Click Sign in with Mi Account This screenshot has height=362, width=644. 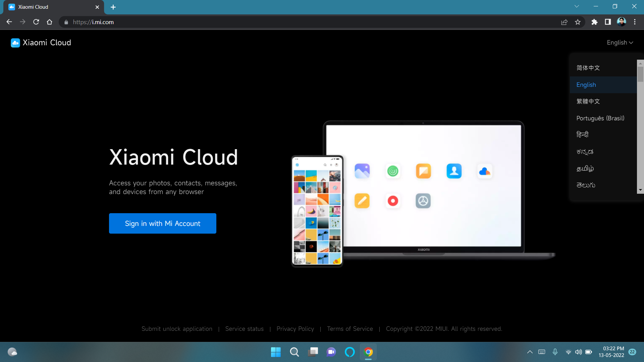(x=162, y=223)
